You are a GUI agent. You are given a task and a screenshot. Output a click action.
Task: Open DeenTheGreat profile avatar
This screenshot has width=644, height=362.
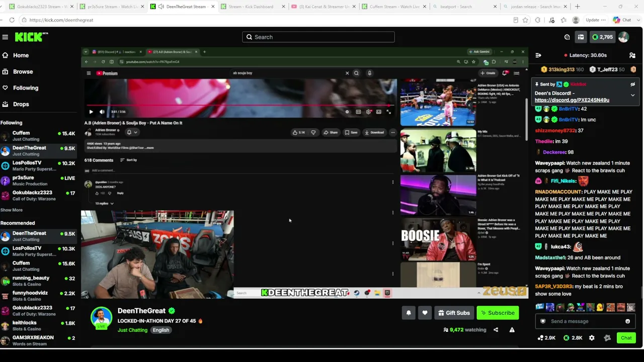coord(101,318)
